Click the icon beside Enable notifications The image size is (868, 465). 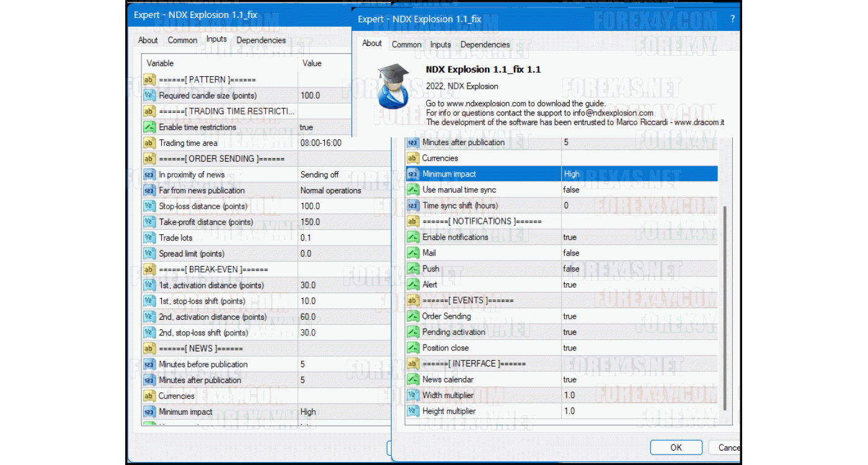[413, 237]
